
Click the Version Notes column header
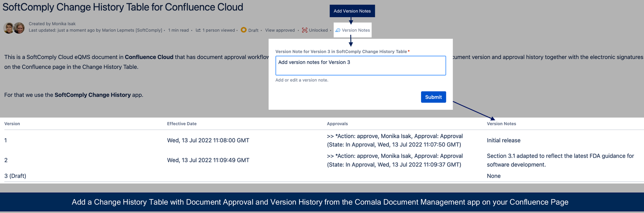(x=501, y=124)
